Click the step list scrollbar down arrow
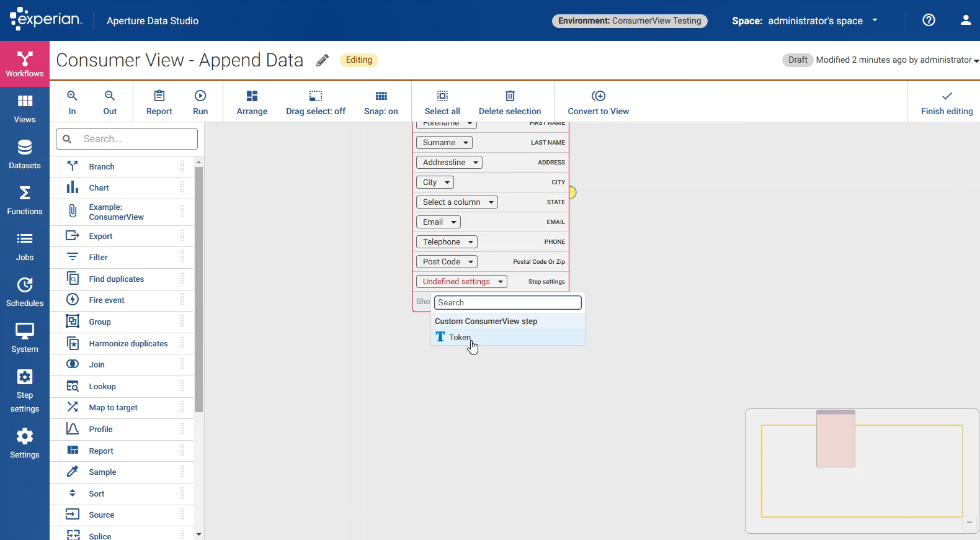This screenshot has height=540, width=980. click(x=198, y=534)
